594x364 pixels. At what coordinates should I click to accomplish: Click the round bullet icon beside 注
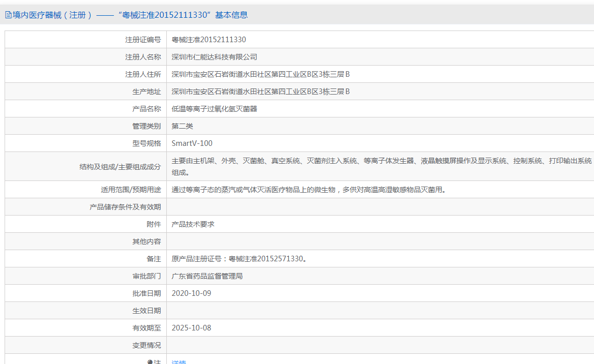click(150, 362)
